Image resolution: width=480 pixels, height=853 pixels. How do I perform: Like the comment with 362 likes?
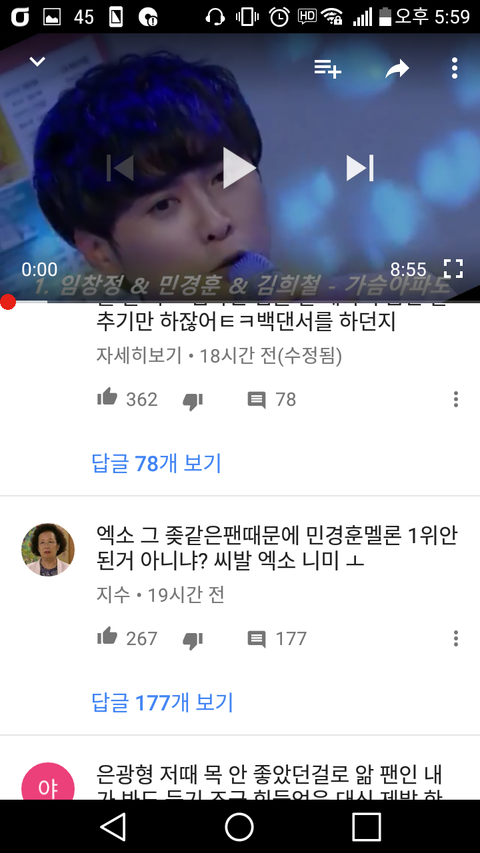click(x=107, y=397)
